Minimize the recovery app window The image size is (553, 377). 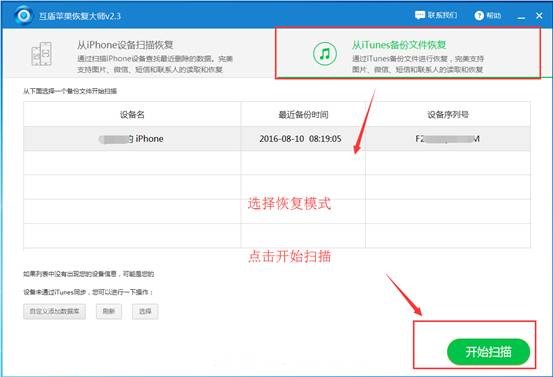[x=521, y=17]
